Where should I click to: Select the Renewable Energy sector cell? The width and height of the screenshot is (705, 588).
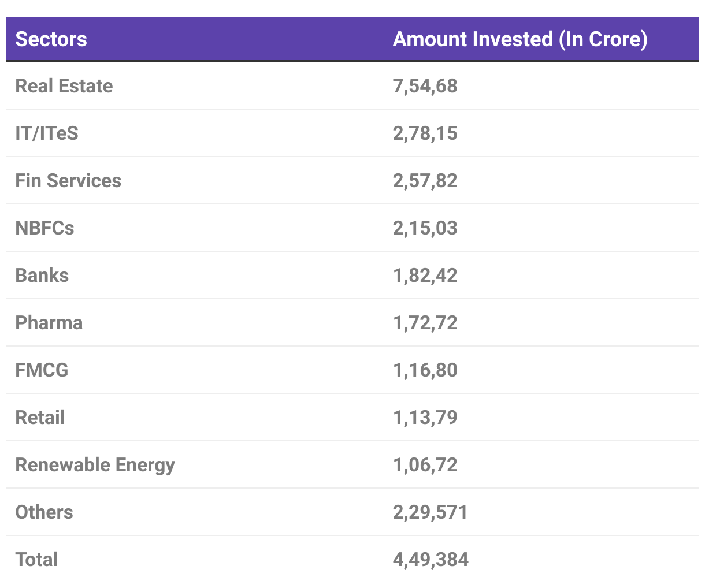point(95,465)
